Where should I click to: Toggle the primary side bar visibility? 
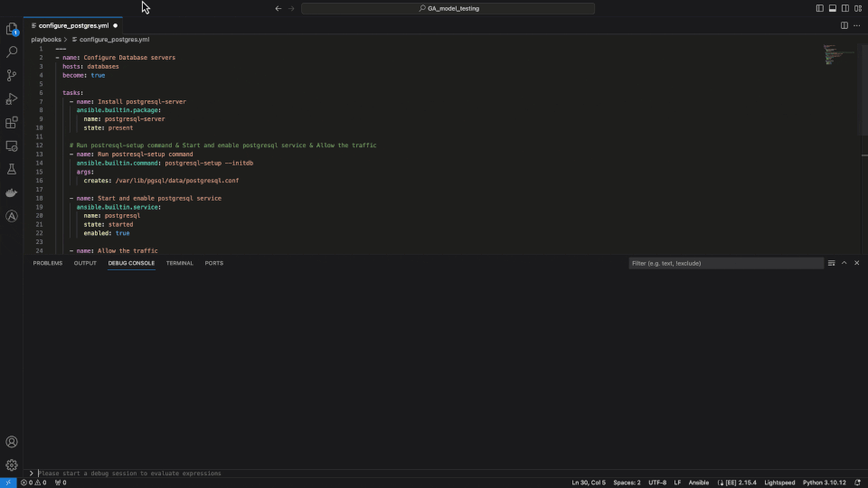coord(820,8)
